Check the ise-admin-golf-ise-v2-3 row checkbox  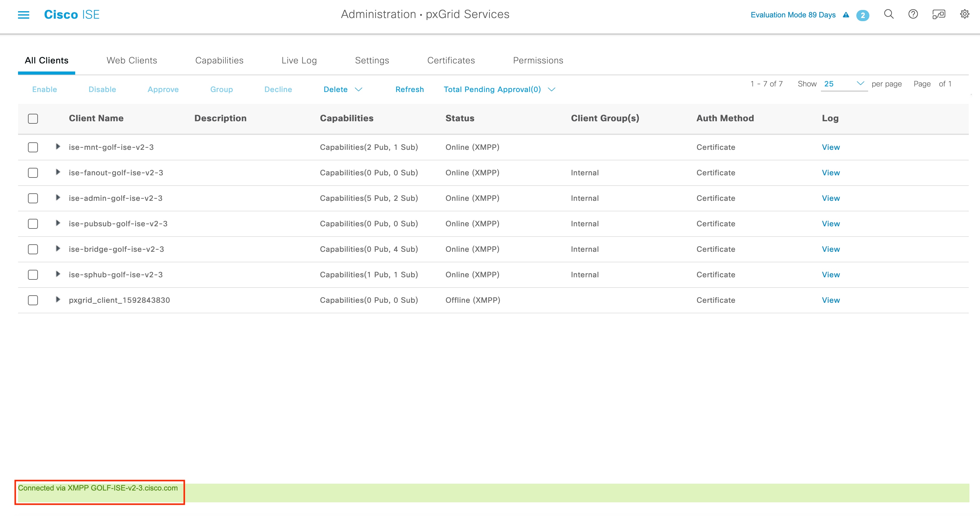[33, 198]
